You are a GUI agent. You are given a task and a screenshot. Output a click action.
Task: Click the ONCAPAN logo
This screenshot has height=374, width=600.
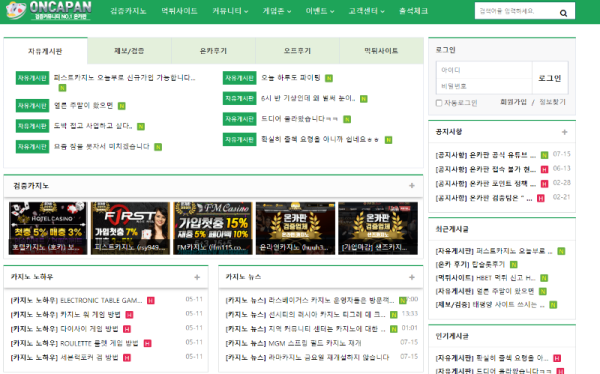point(49,10)
